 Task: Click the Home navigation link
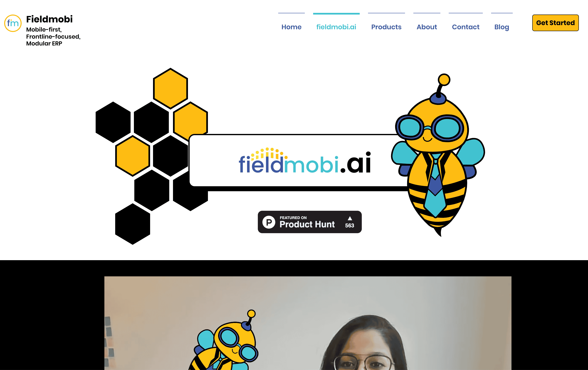pyautogui.click(x=291, y=27)
